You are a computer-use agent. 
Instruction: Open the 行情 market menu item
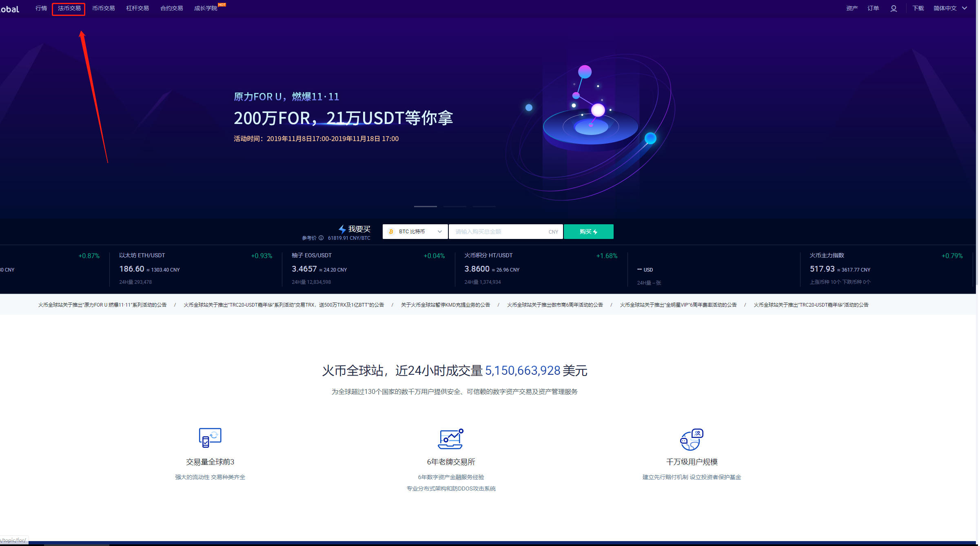point(41,8)
